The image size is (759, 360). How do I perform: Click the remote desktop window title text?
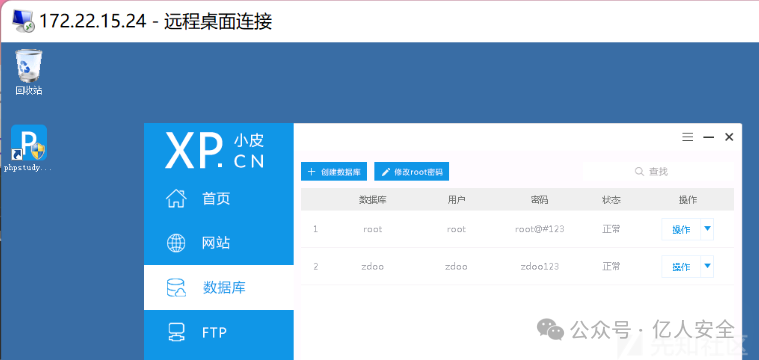pos(155,21)
